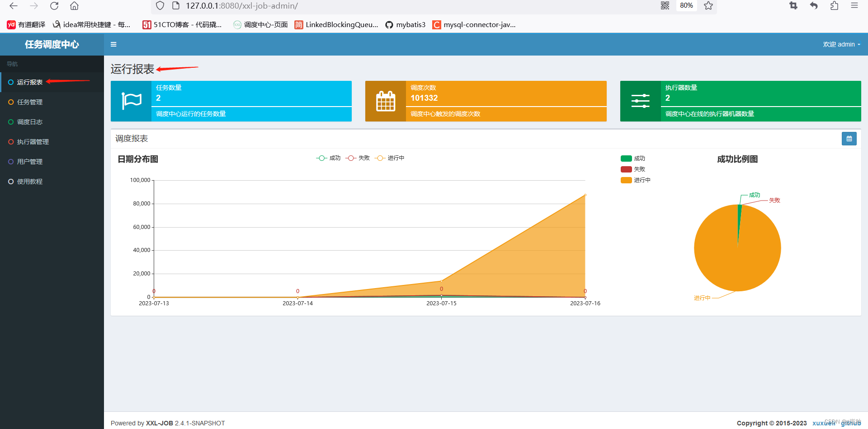
Task: Click the idea常用快捷键 bookmark icon
Action: point(57,24)
